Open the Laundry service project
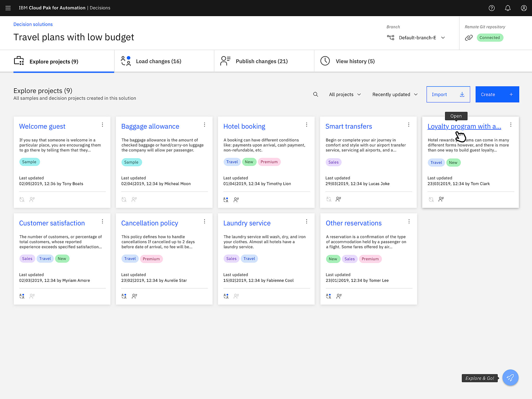The height and width of the screenshot is (399, 532). [x=247, y=223]
